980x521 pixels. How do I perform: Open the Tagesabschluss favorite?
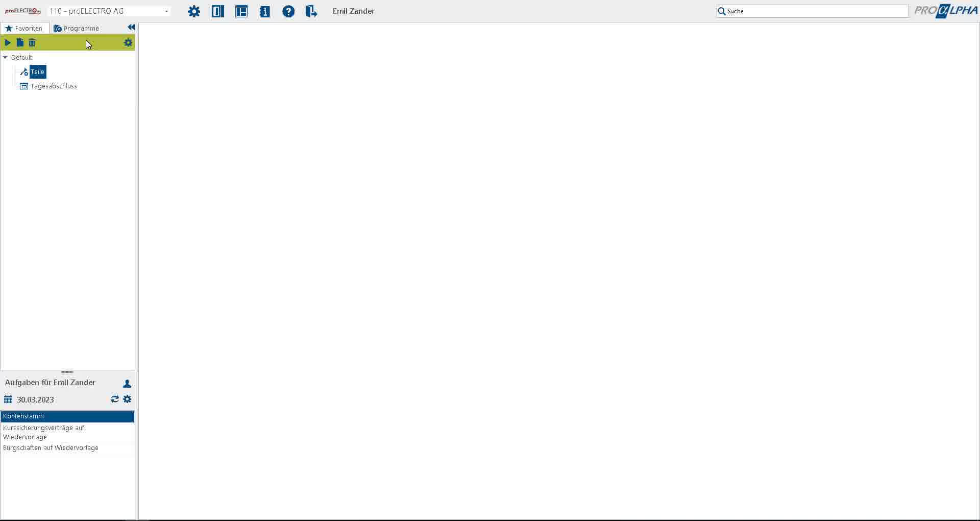coord(54,86)
